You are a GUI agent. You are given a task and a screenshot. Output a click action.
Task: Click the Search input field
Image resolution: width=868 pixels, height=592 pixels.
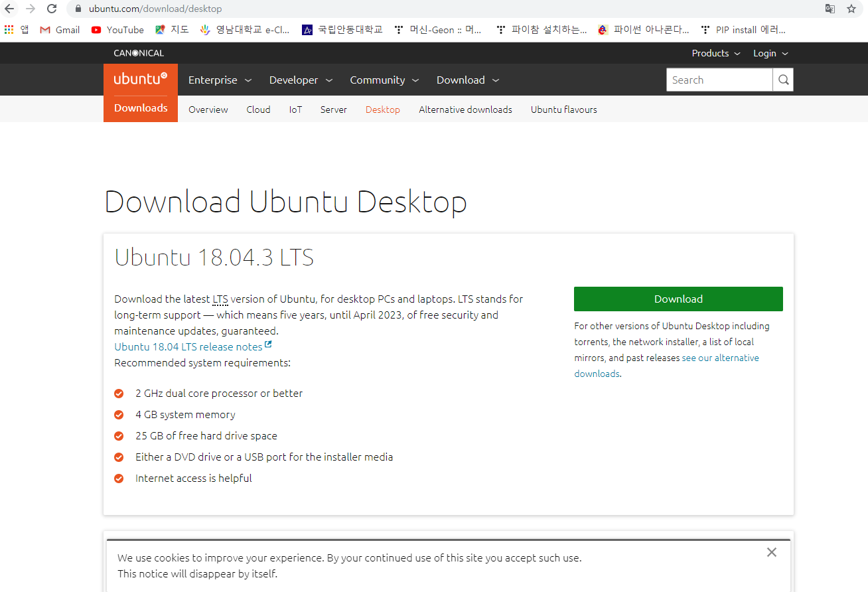click(719, 80)
